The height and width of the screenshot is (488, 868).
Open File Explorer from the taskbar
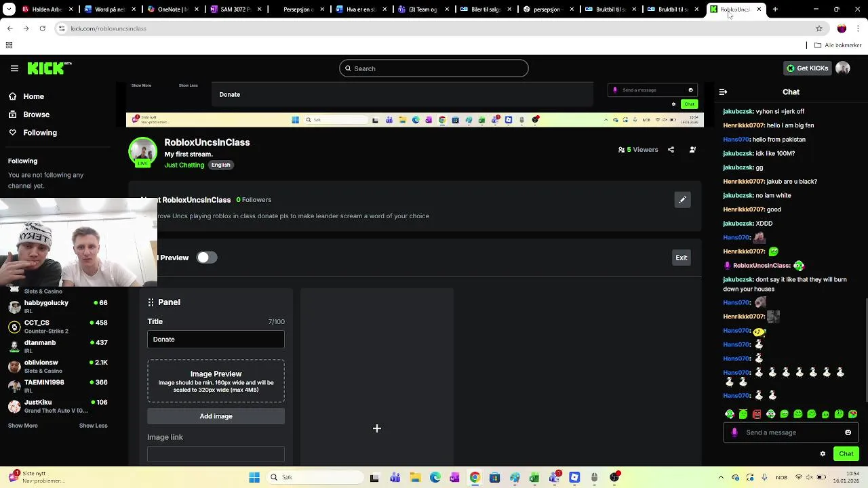pyautogui.click(x=415, y=478)
